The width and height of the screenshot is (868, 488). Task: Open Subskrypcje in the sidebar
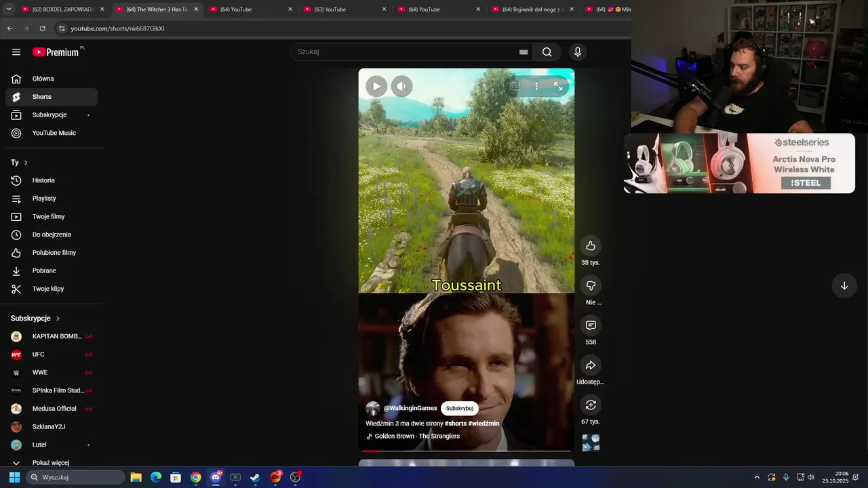click(x=52, y=115)
